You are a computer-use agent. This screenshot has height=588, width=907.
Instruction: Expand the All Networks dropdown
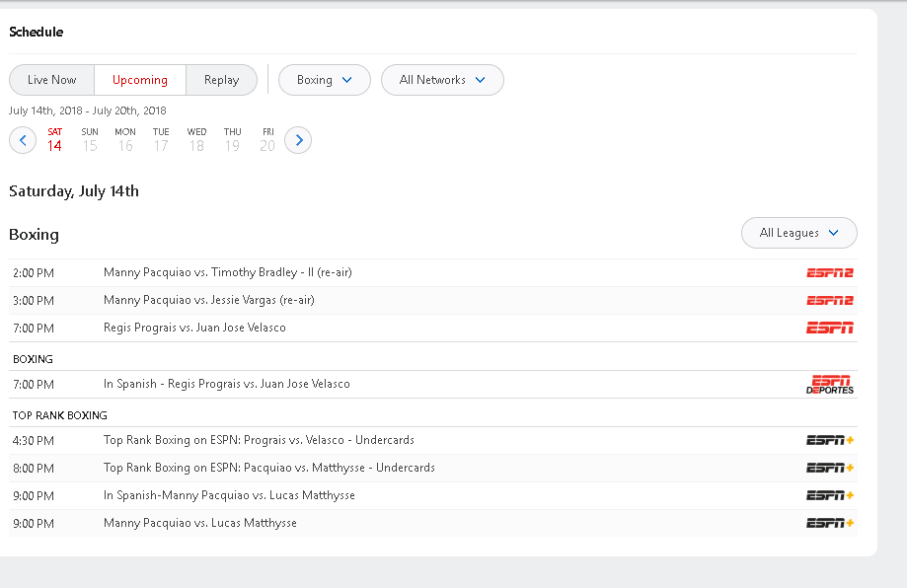pos(442,80)
